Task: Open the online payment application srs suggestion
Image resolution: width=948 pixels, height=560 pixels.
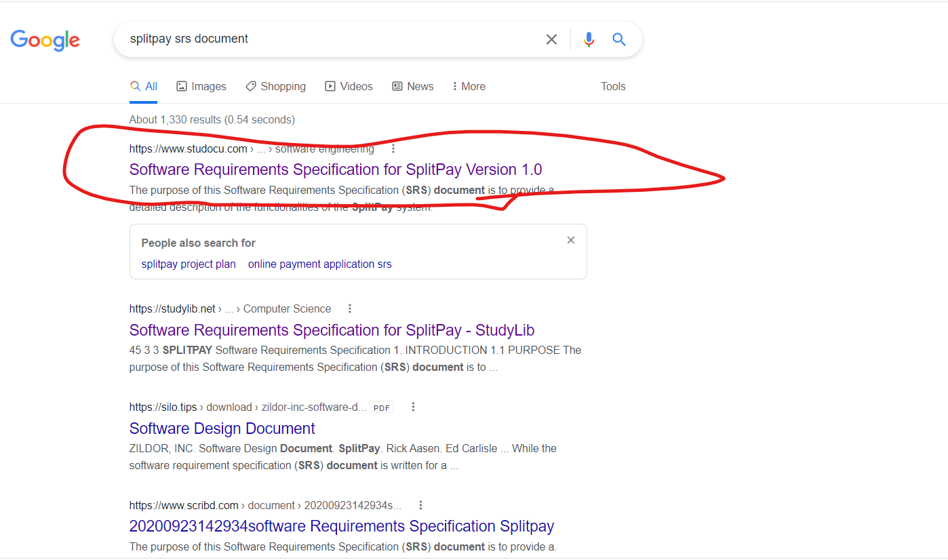Action: tap(319, 264)
